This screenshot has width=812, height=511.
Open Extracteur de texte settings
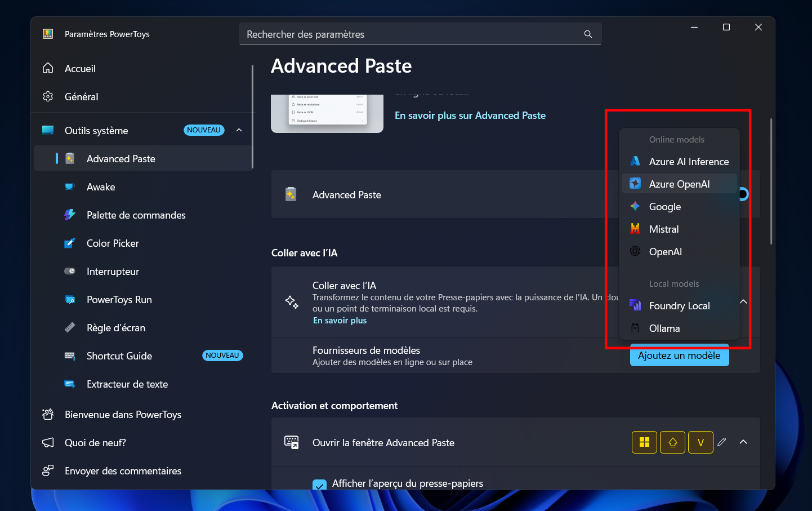click(x=142, y=384)
